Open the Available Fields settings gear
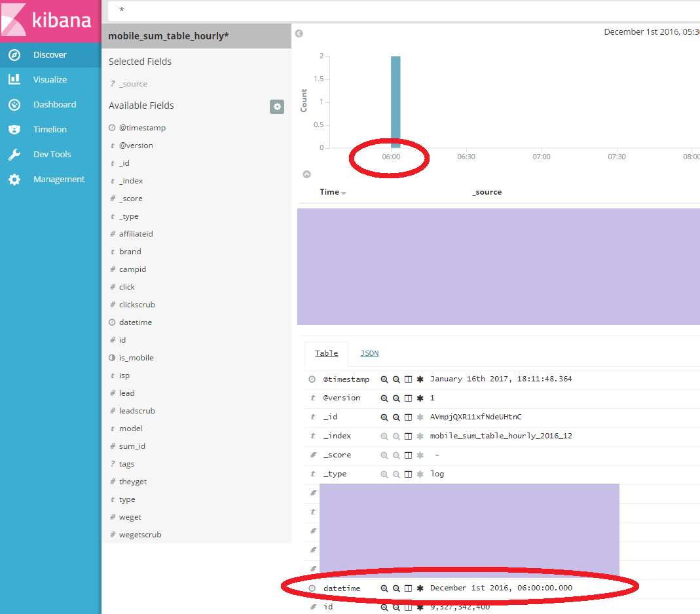The width and height of the screenshot is (700, 614). click(x=277, y=106)
